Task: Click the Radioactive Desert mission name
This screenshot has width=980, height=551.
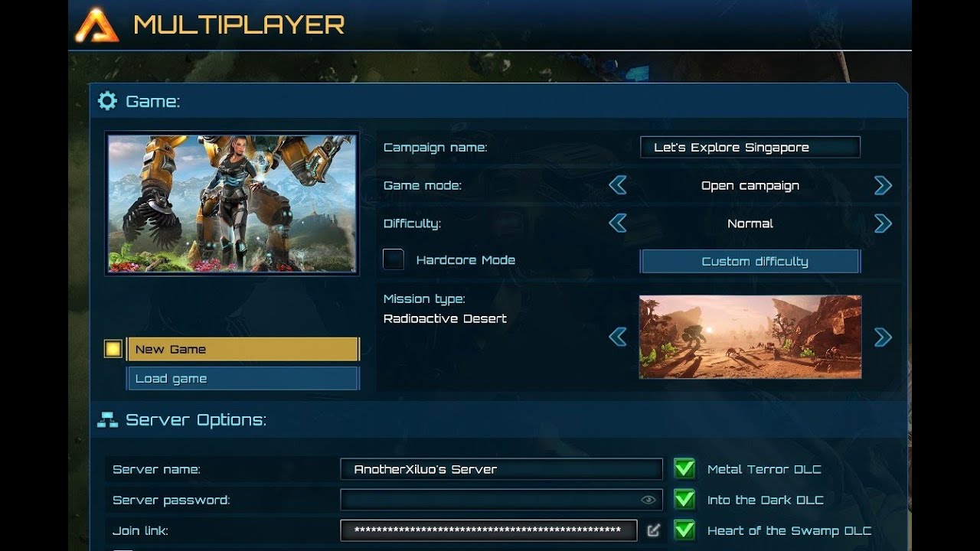Action: (x=445, y=318)
